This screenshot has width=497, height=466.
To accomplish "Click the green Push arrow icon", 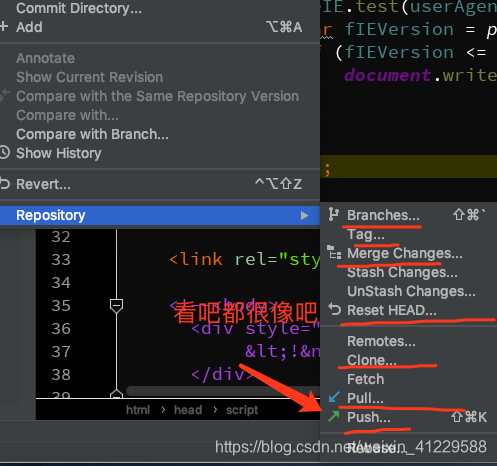I will pyautogui.click(x=334, y=416).
